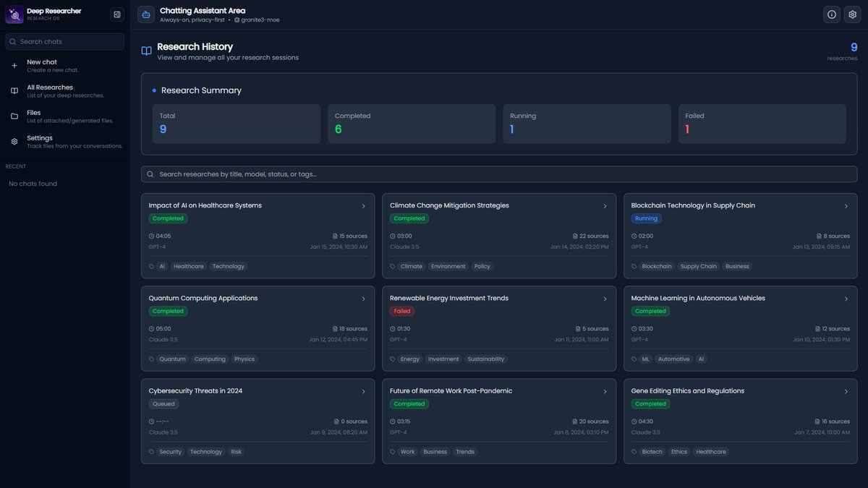Image resolution: width=868 pixels, height=488 pixels.
Task: Open Future of Remote Work chevron
Action: (x=605, y=391)
